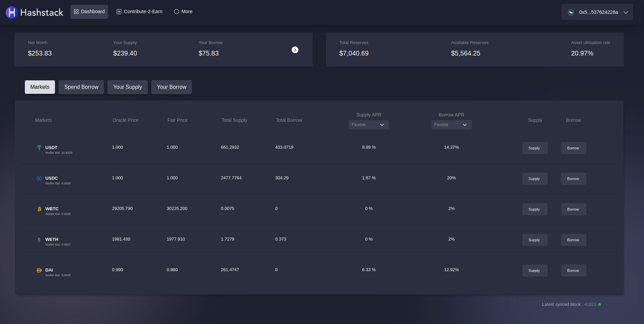Switch to the Your Supply tab
The height and width of the screenshot is (324, 644).
(x=127, y=87)
